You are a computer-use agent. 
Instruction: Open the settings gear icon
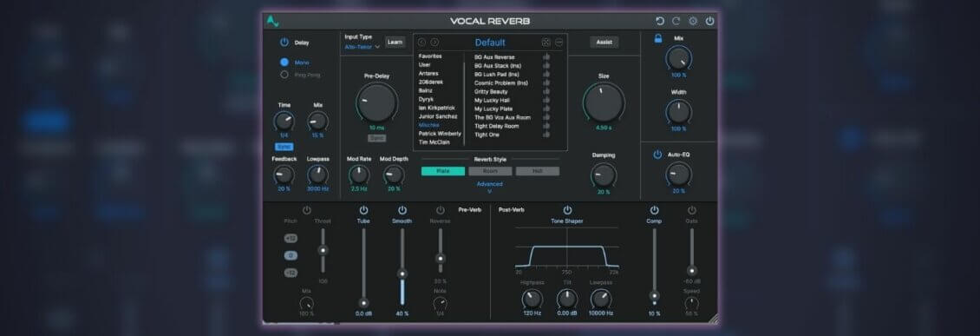tap(693, 22)
